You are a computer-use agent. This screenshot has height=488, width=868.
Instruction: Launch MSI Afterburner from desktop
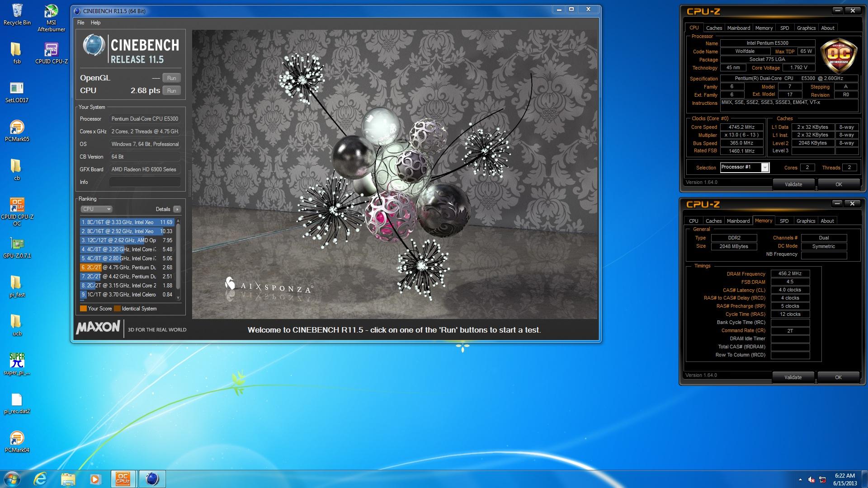51,18
